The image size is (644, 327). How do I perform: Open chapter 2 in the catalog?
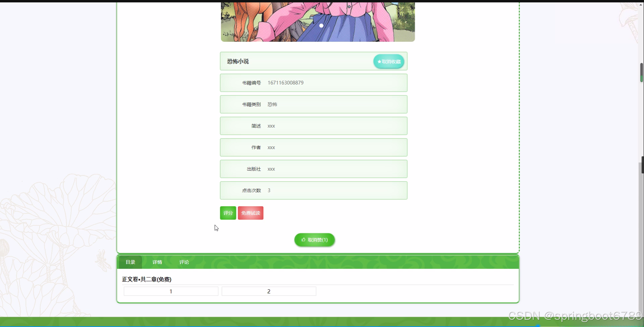click(x=269, y=291)
